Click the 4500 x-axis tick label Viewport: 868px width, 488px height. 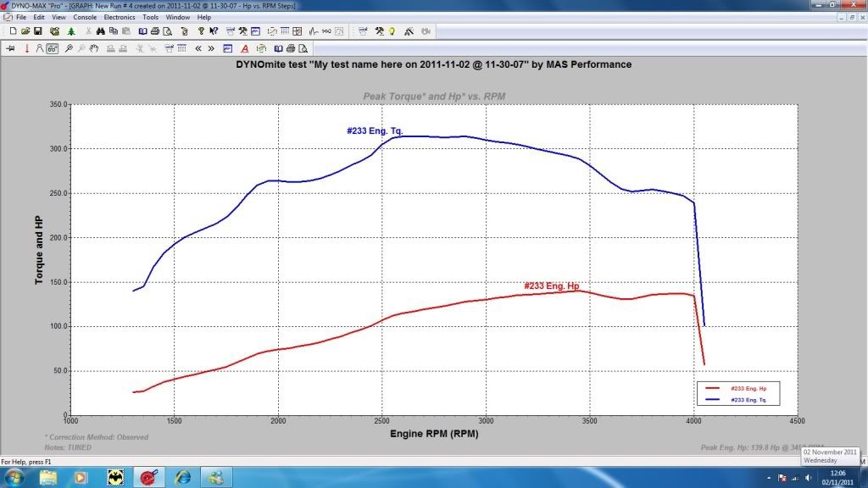797,421
